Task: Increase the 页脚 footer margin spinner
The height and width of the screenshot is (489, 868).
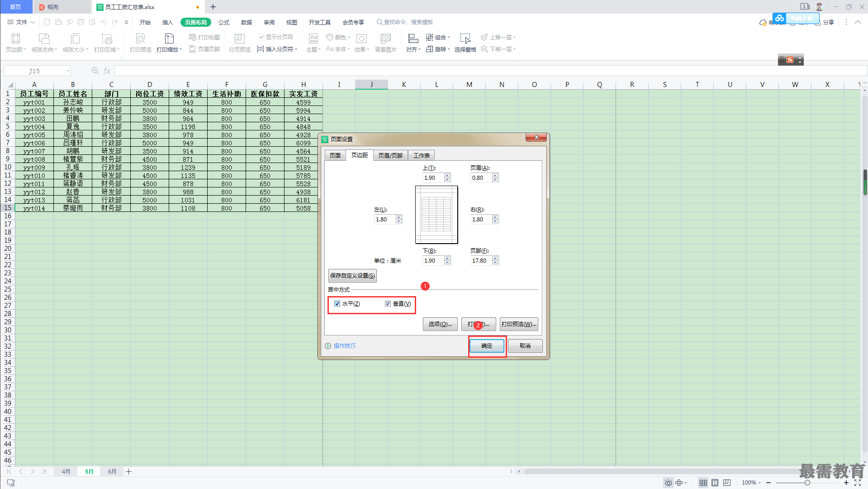Action: pyautogui.click(x=495, y=259)
